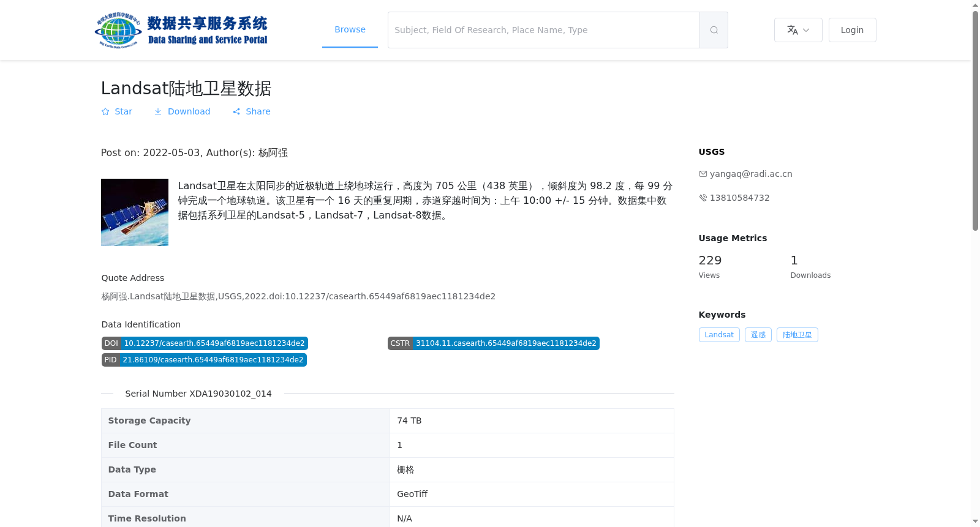Screen dimensions: 980x527
Task: Click the Storage Capacity value 74 TB
Action: [x=409, y=420]
